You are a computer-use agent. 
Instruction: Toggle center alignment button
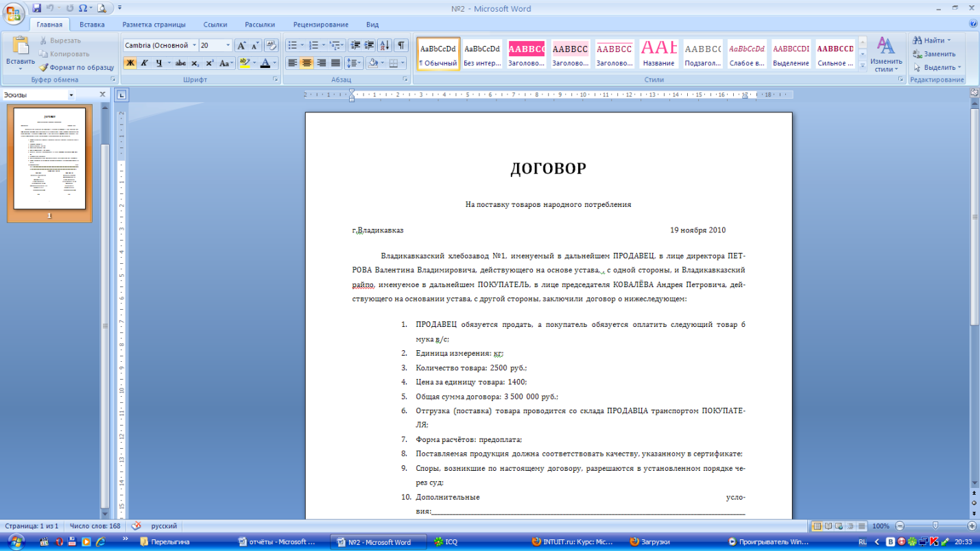coord(307,63)
